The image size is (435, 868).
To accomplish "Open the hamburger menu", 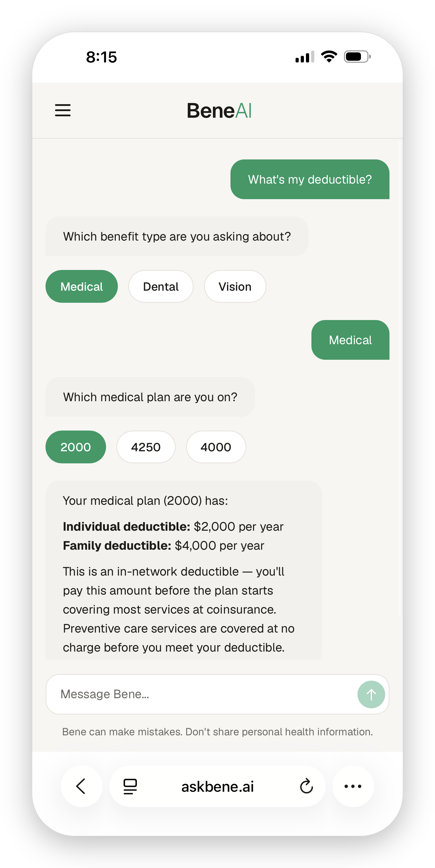I will point(63,110).
